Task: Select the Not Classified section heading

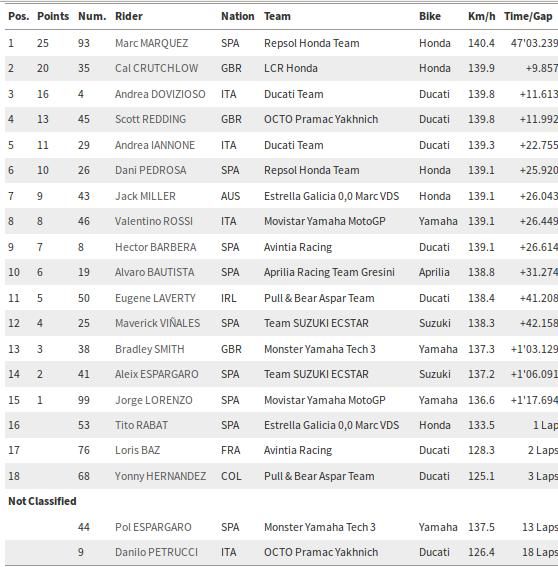Action: coord(42,501)
